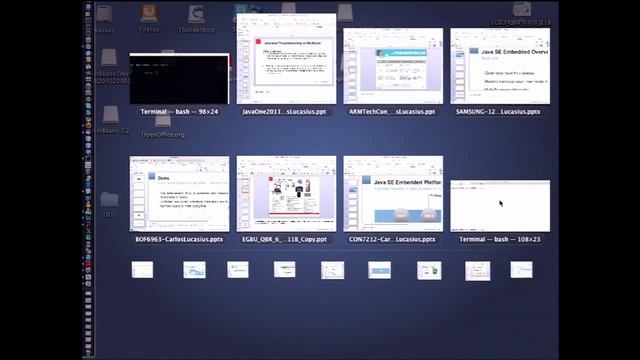Click the 'ARMTechCon_…sLucasius.ppt' label
This screenshot has width=640, height=360.
click(392, 111)
